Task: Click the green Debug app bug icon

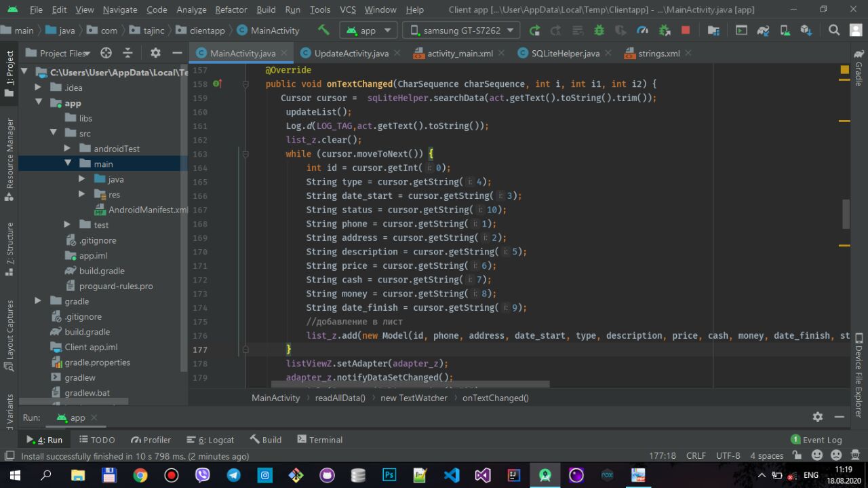Action: (x=599, y=31)
